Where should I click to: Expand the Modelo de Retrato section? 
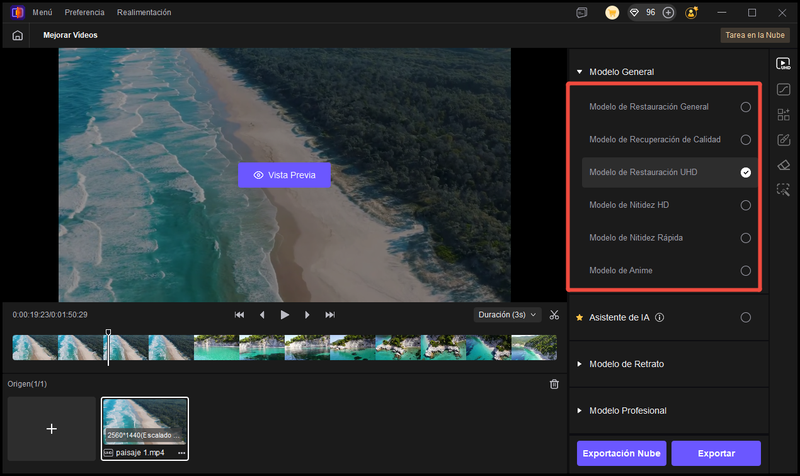pos(626,364)
